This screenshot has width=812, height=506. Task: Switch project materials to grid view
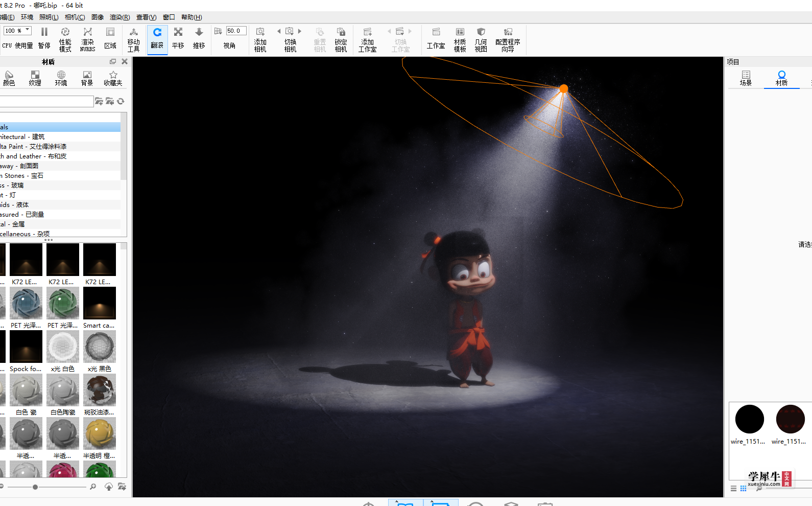[x=744, y=489]
